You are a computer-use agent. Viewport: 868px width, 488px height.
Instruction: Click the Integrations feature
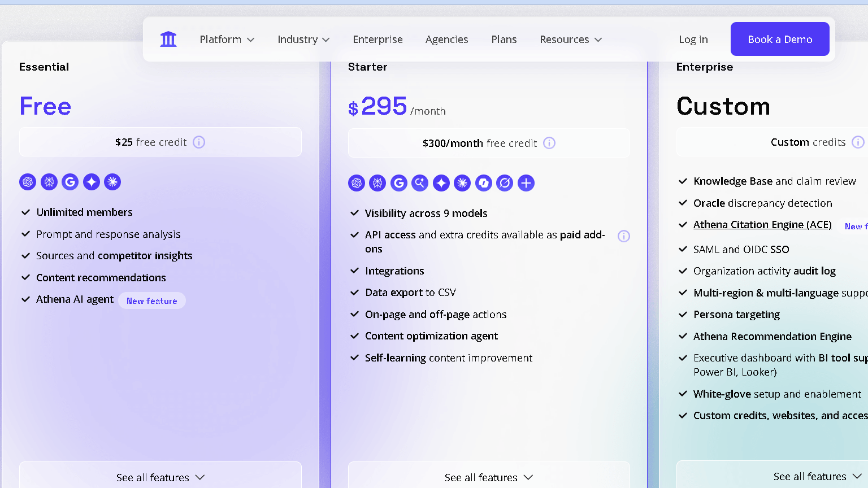click(x=394, y=271)
